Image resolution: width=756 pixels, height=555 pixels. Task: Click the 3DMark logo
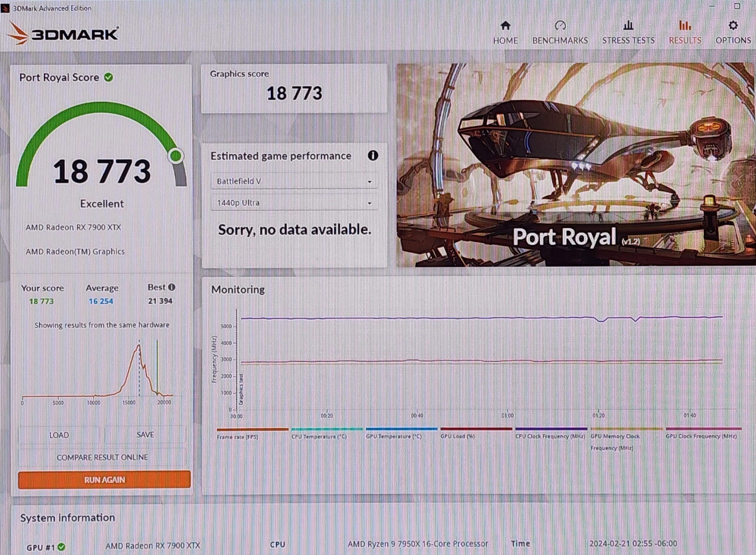coord(63,33)
